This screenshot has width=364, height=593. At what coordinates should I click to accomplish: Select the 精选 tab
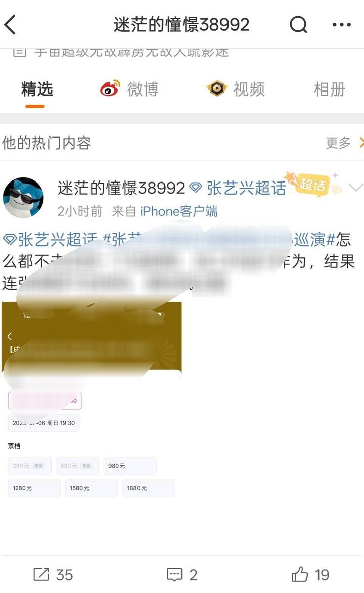[x=37, y=89]
